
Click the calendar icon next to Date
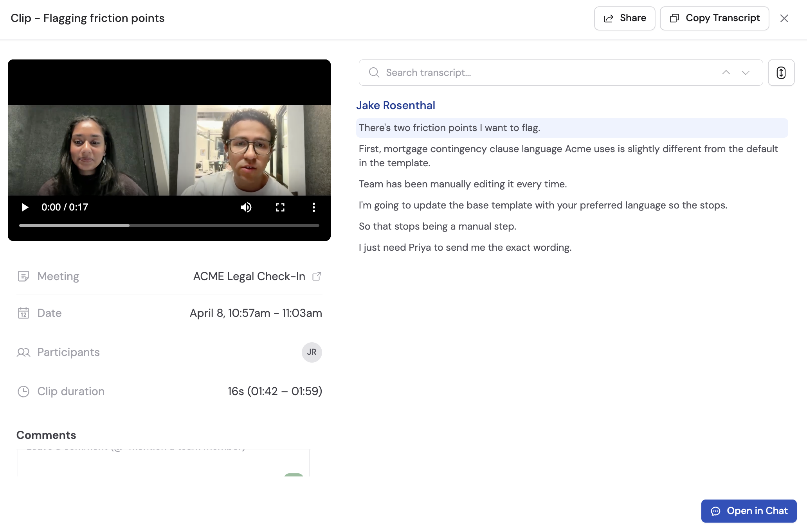point(23,313)
